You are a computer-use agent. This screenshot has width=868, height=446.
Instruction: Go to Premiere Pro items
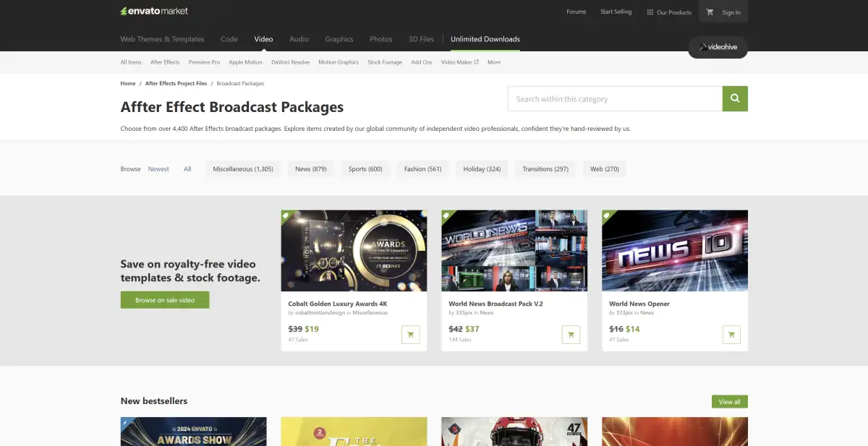(204, 62)
